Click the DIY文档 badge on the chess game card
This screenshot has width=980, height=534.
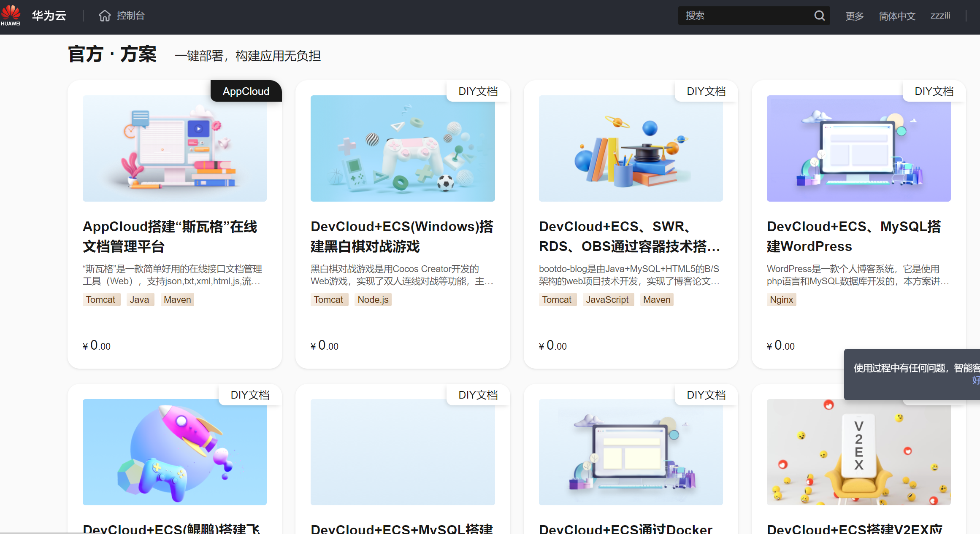point(478,91)
